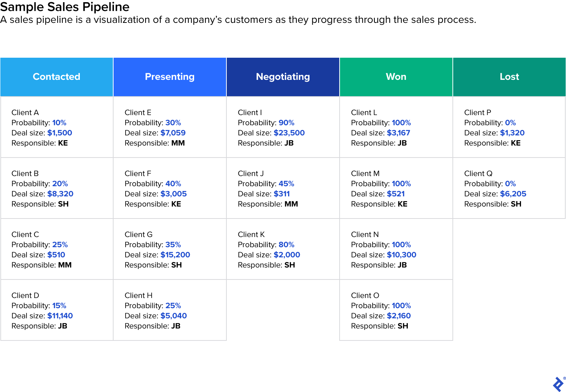566x392 pixels.
Task: Click Client L deal size $3,167
Action: [398, 133]
